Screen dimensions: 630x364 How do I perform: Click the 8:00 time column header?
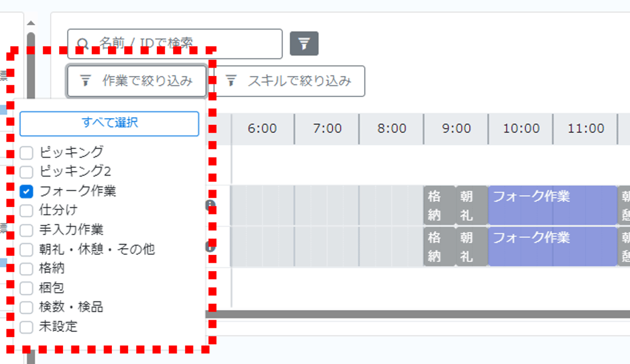pos(391,129)
